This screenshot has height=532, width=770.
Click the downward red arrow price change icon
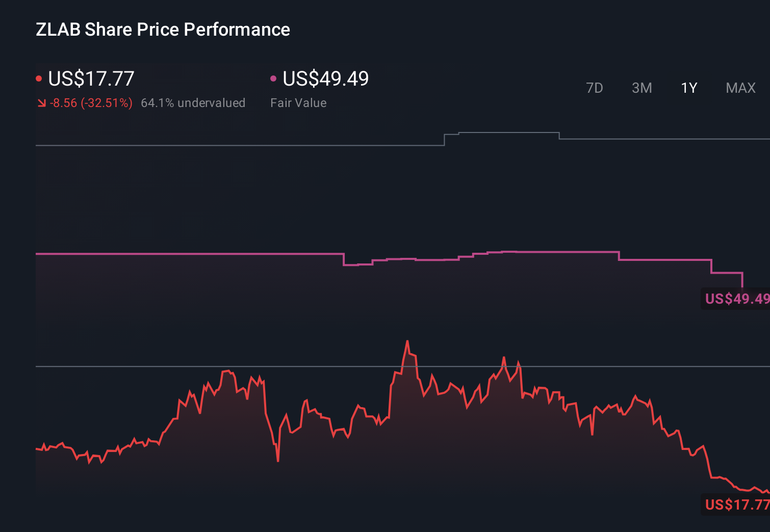click(x=42, y=102)
